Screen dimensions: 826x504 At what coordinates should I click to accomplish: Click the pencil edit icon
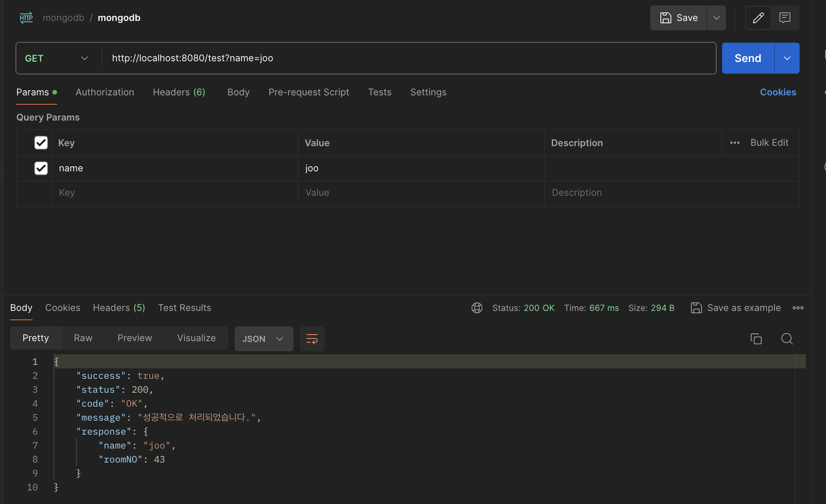tap(758, 18)
